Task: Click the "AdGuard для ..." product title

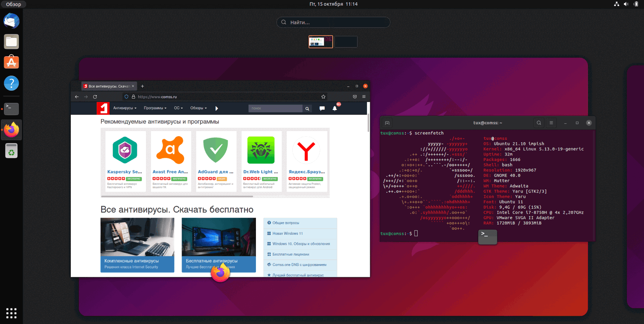Action: click(x=216, y=172)
